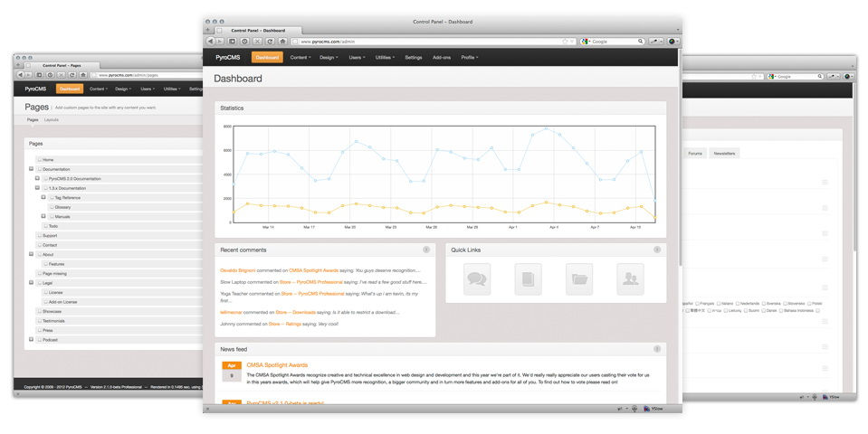
Task: Select the Forums tab in the right window
Action: (695, 153)
